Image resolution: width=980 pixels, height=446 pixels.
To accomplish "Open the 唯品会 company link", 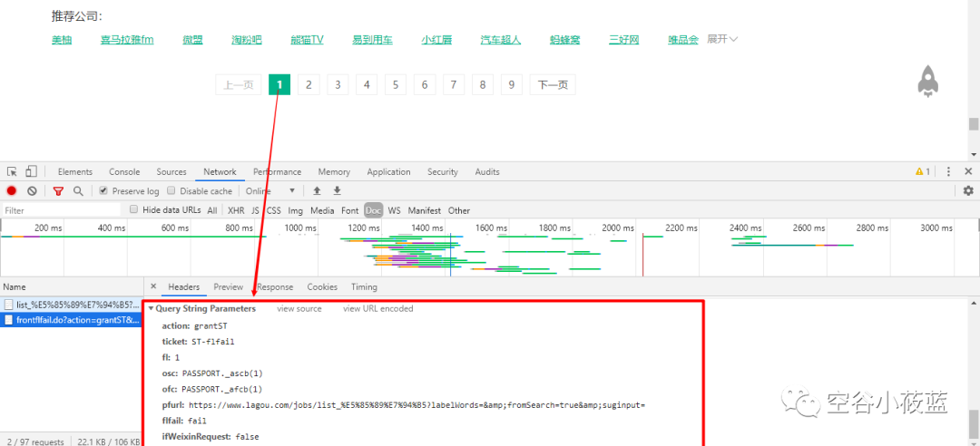I will (x=683, y=40).
